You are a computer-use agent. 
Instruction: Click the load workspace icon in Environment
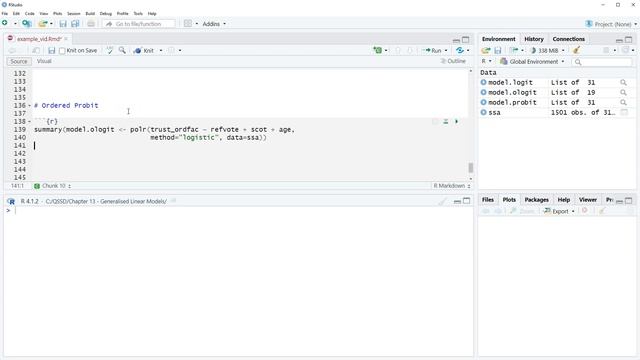(x=485, y=50)
